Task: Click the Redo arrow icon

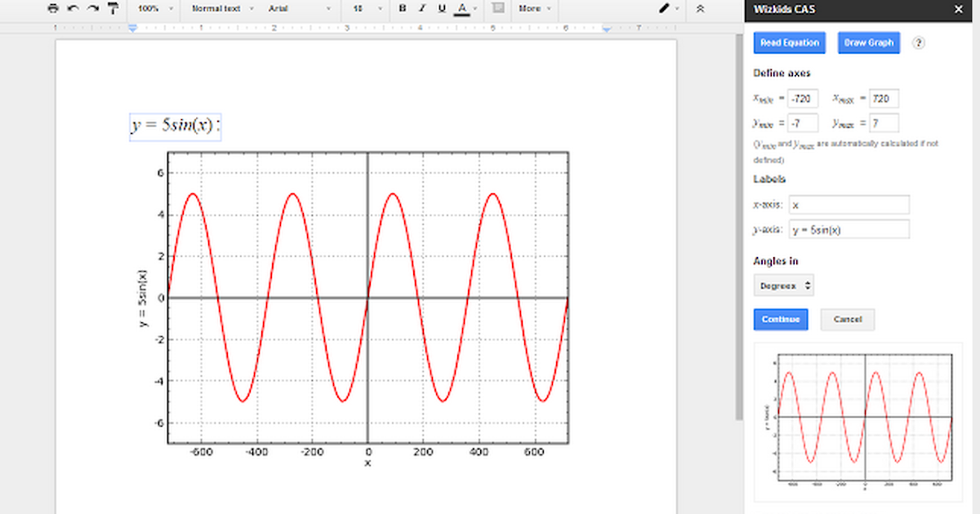Action: pyautogui.click(x=92, y=8)
